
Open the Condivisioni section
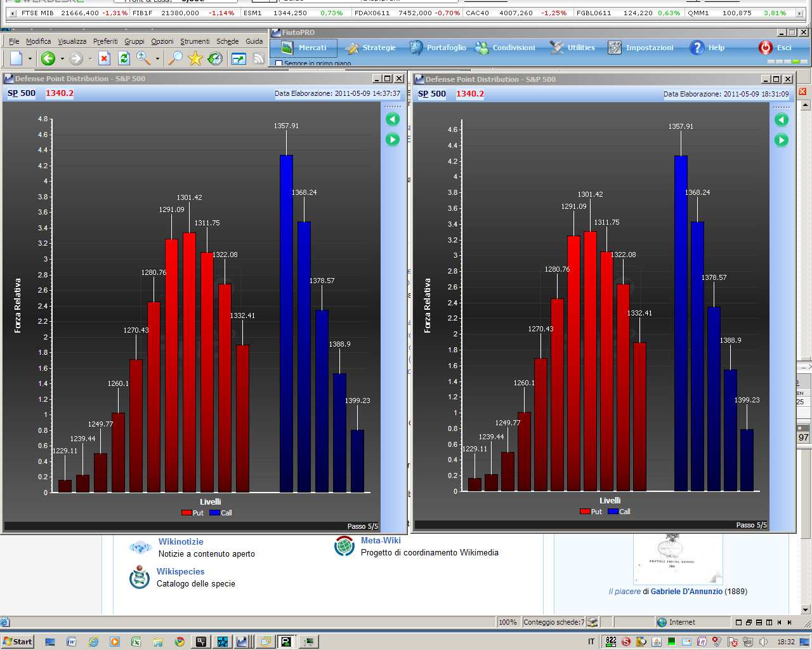(x=505, y=48)
